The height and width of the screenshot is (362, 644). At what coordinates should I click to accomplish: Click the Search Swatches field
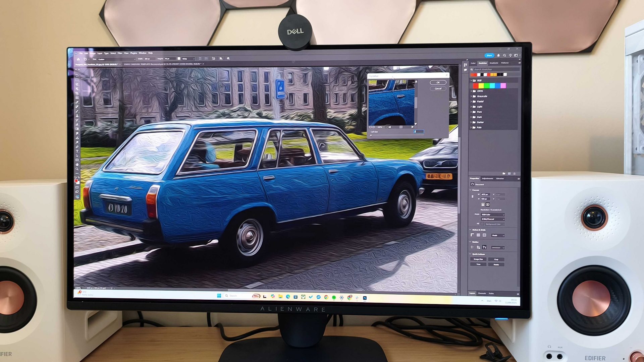point(493,69)
